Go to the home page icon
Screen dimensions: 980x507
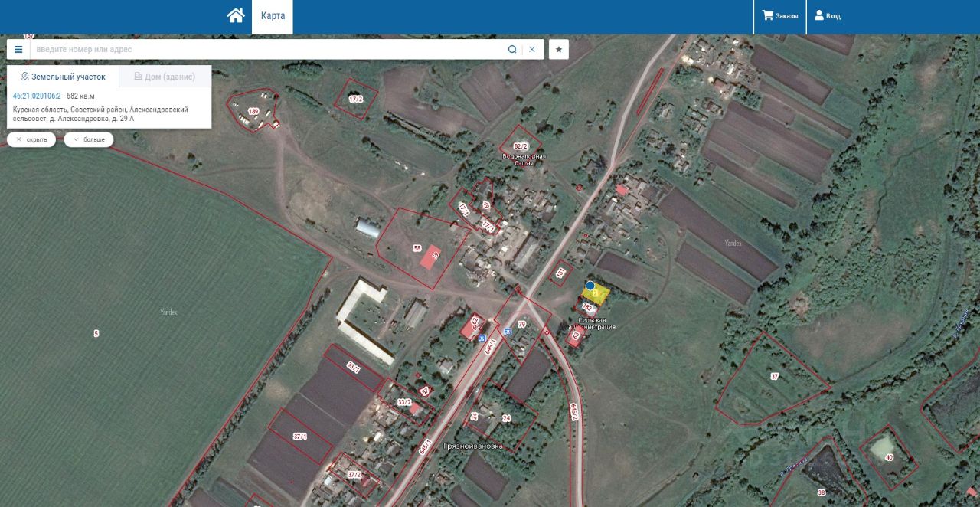pyautogui.click(x=236, y=15)
